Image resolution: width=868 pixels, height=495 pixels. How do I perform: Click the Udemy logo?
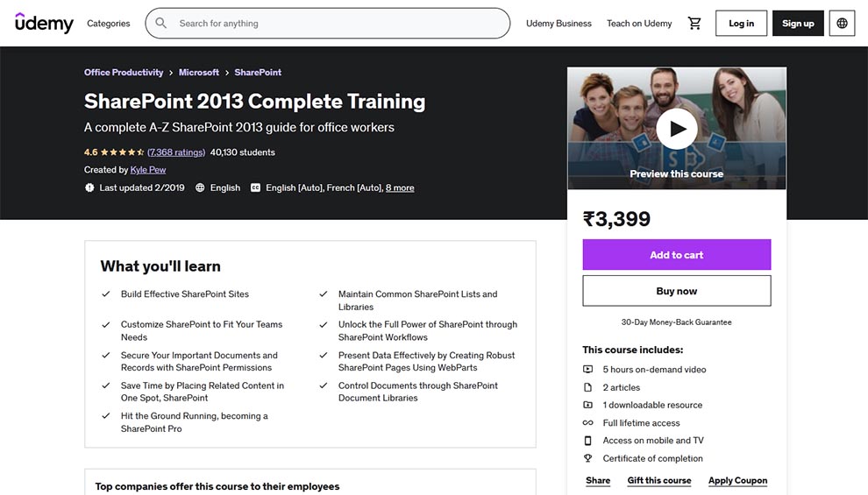tap(44, 24)
